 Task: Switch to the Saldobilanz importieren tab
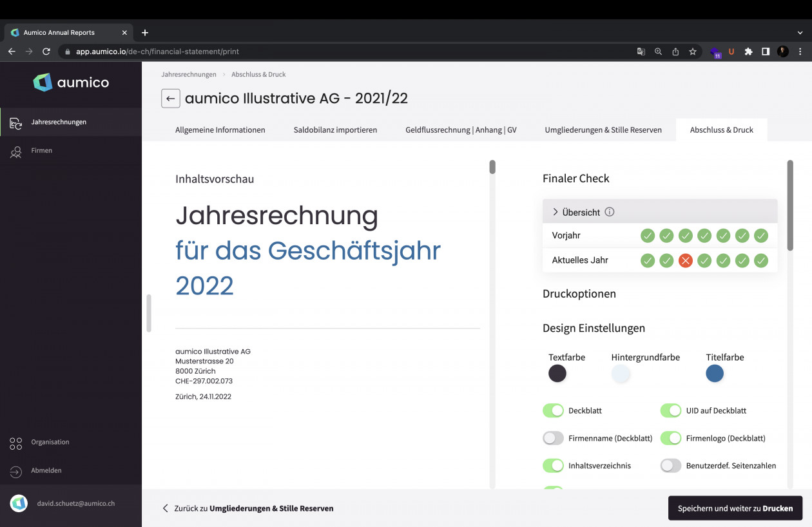[x=335, y=130]
